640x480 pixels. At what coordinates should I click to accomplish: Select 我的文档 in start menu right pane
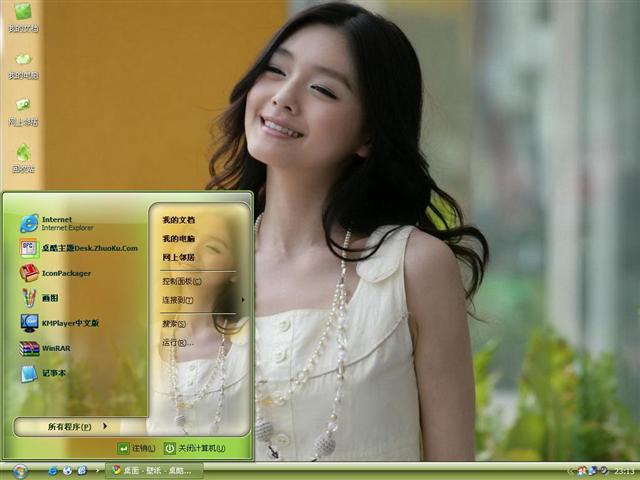coord(179,220)
